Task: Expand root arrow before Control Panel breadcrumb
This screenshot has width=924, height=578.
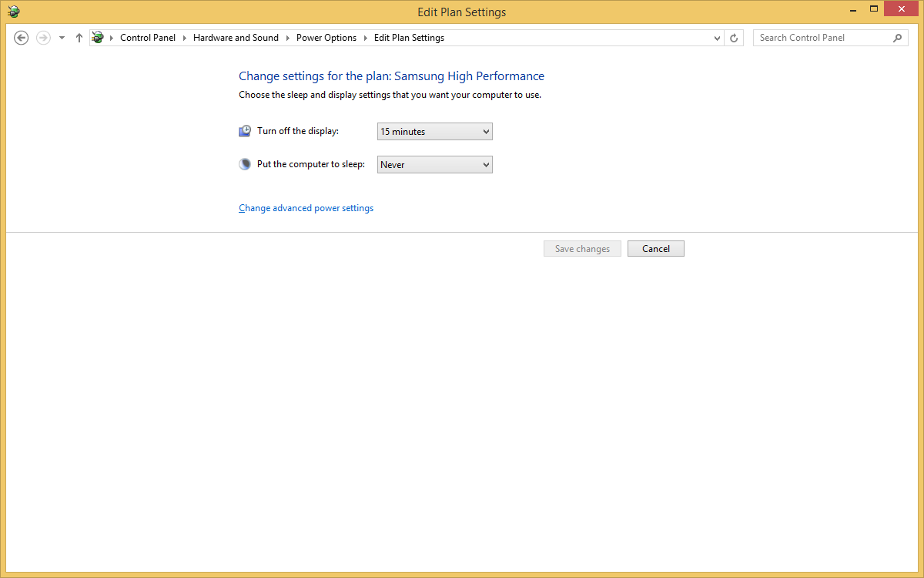Action: pyautogui.click(x=112, y=38)
